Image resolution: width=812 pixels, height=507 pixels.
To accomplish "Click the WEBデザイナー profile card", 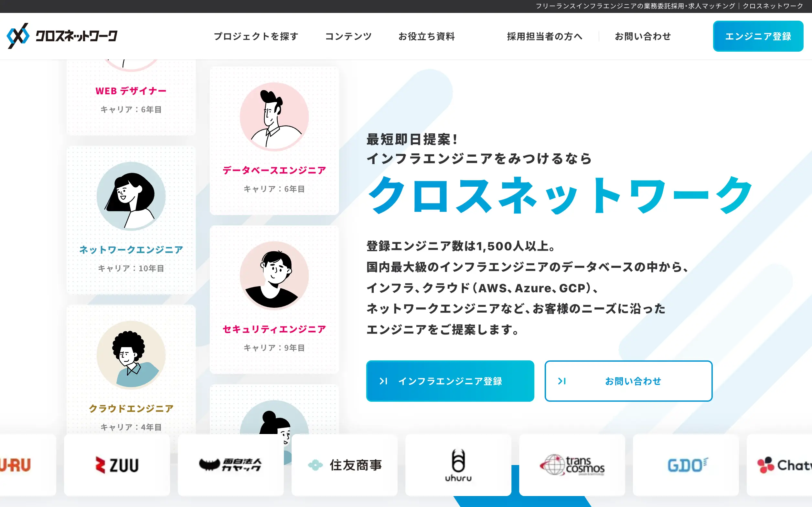I will [131, 97].
